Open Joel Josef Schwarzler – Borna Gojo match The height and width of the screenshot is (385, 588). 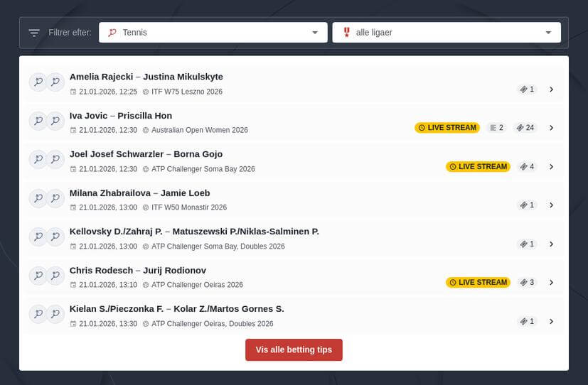coord(294,161)
